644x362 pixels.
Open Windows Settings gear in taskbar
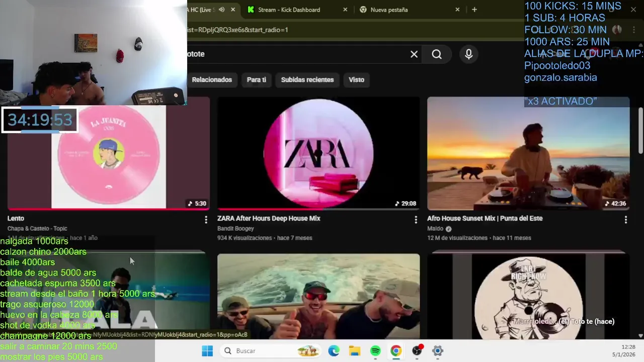coord(438,351)
